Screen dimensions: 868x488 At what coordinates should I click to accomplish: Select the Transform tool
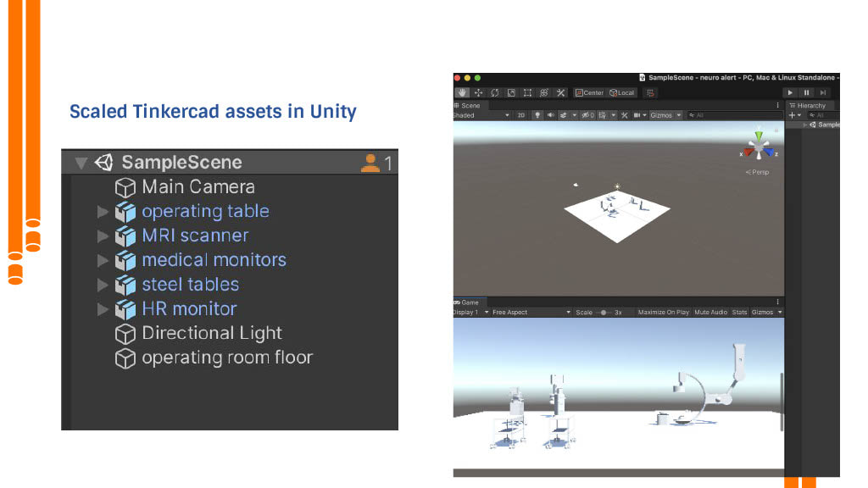pos(544,92)
